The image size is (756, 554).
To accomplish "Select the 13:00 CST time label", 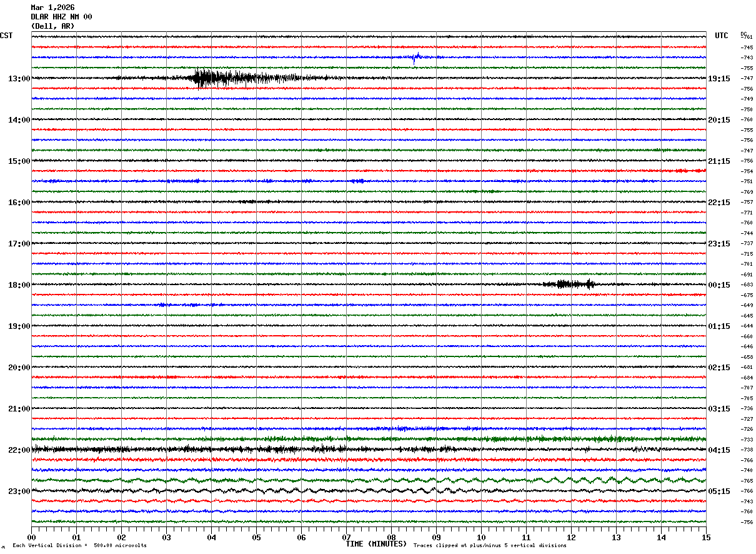I will 19,79.
